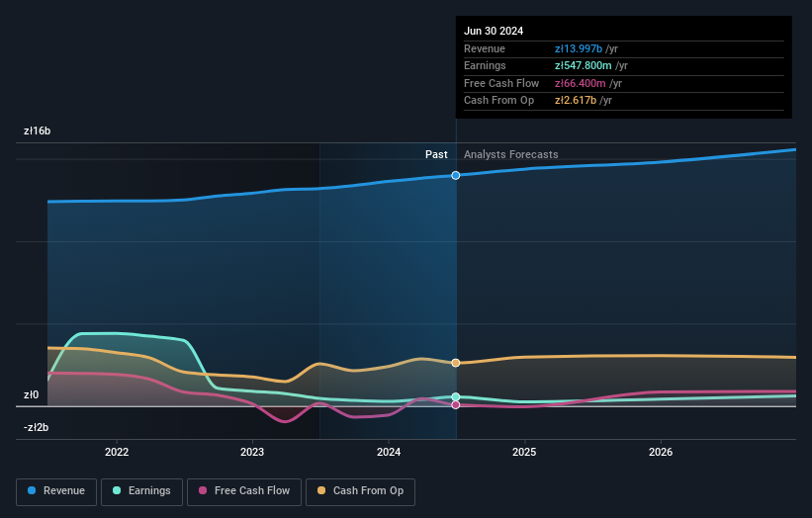Click the -zł2b y-axis label
This screenshot has width=812, height=518.
pyautogui.click(x=37, y=427)
